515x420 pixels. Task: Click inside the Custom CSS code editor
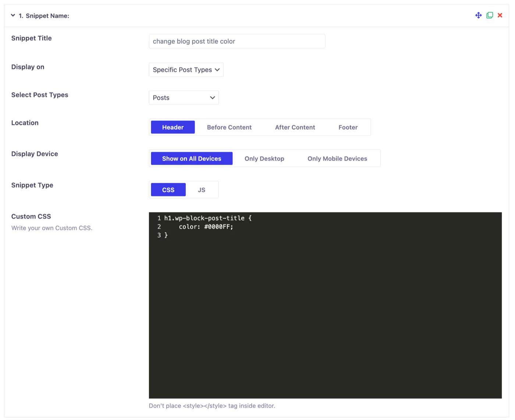pyautogui.click(x=325, y=305)
